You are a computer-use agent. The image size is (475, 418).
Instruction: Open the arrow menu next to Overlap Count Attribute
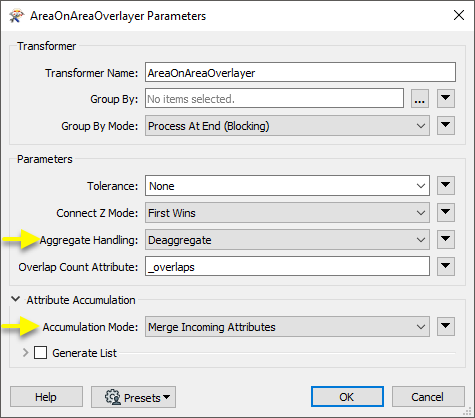(x=446, y=266)
